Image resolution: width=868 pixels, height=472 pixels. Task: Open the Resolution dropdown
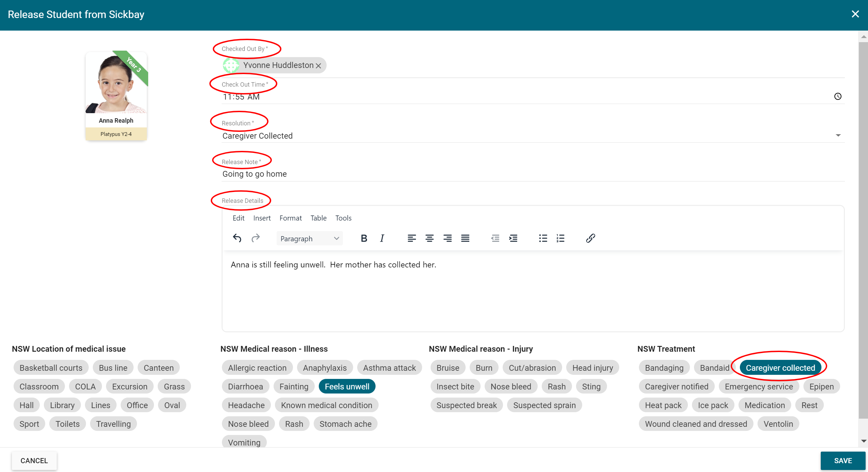838,136
